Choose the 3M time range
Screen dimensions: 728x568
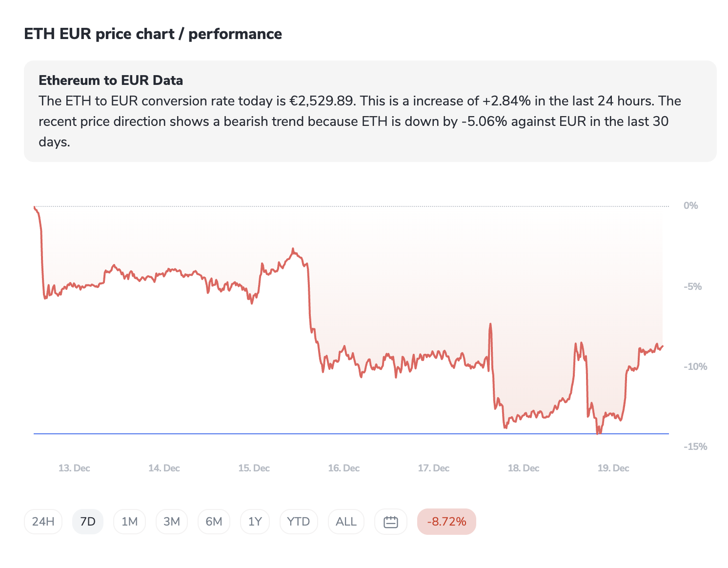[172, 522]
